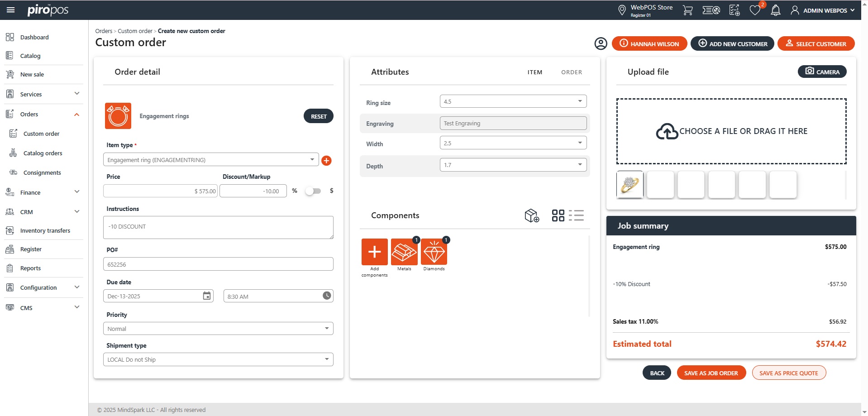Switch components to list view
Image resolution: width=868 pixels, height=416 pixels.
pos(576,215)
